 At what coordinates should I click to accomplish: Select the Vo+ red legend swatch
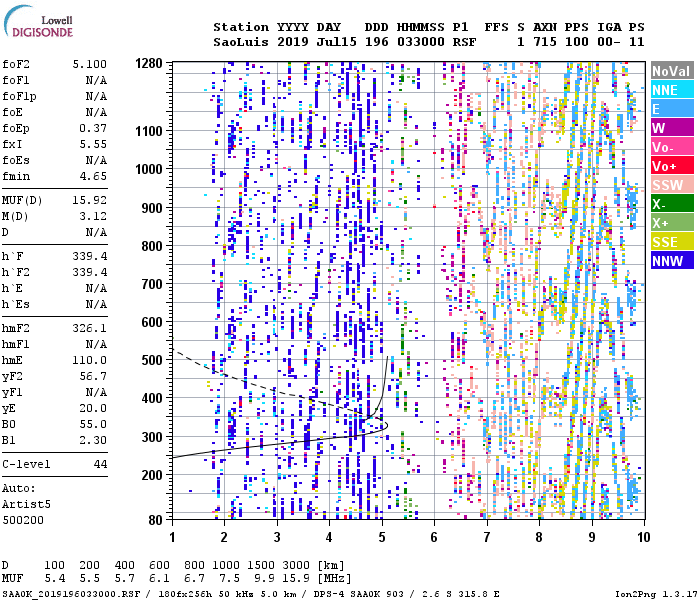[672, 166]
